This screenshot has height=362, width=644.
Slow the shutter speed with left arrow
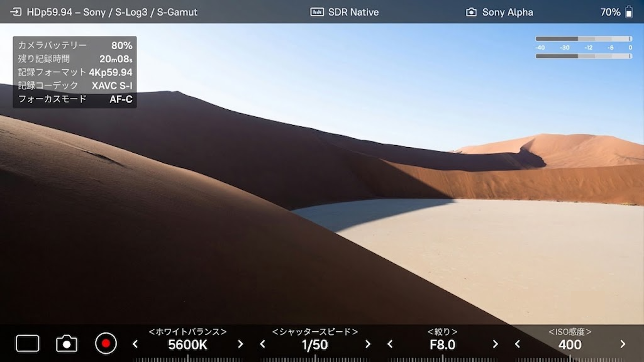pyautogui.click(x=262, y=344)
